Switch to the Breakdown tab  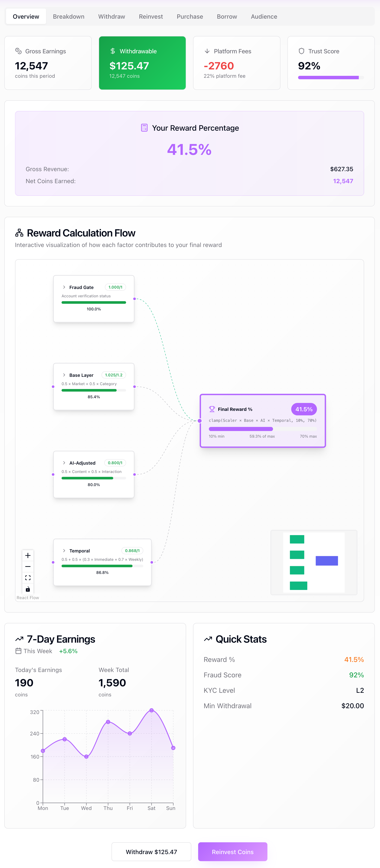click(x=69, y=16)
